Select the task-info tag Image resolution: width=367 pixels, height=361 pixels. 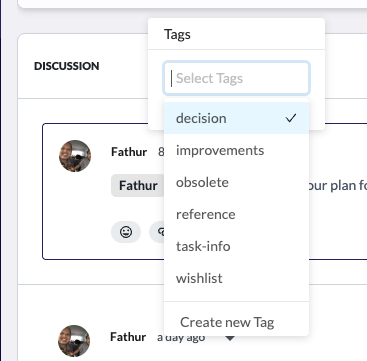[x=236, y=246]
